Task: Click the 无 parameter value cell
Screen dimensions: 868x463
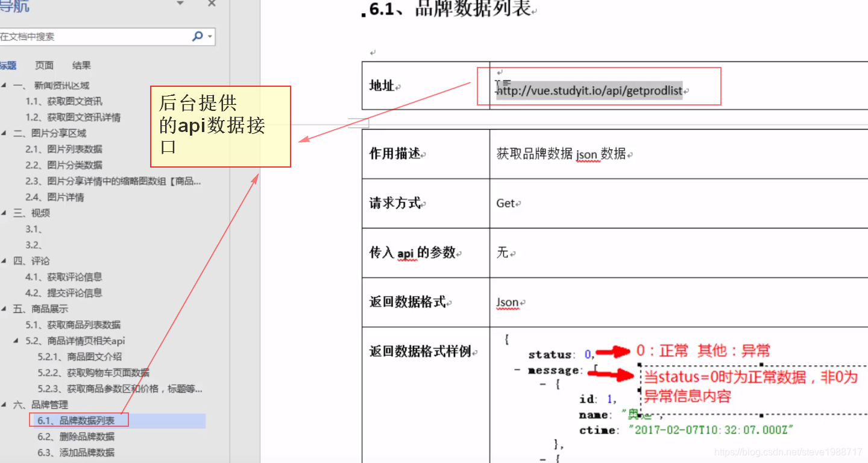Action: pos(679,253)
